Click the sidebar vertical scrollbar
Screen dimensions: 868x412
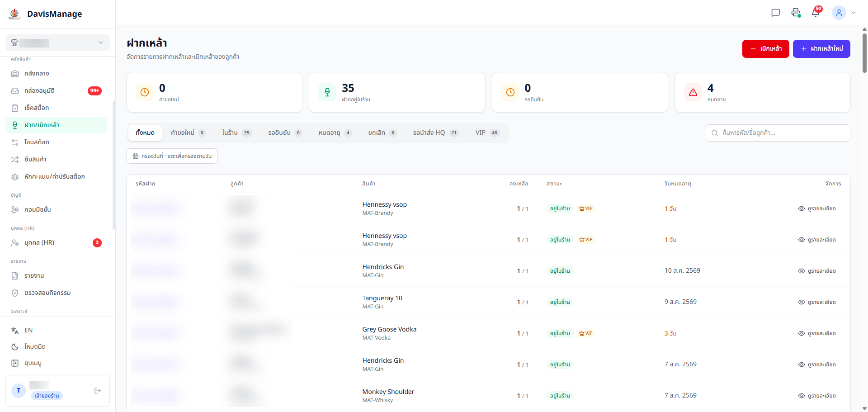pos(114,165)
